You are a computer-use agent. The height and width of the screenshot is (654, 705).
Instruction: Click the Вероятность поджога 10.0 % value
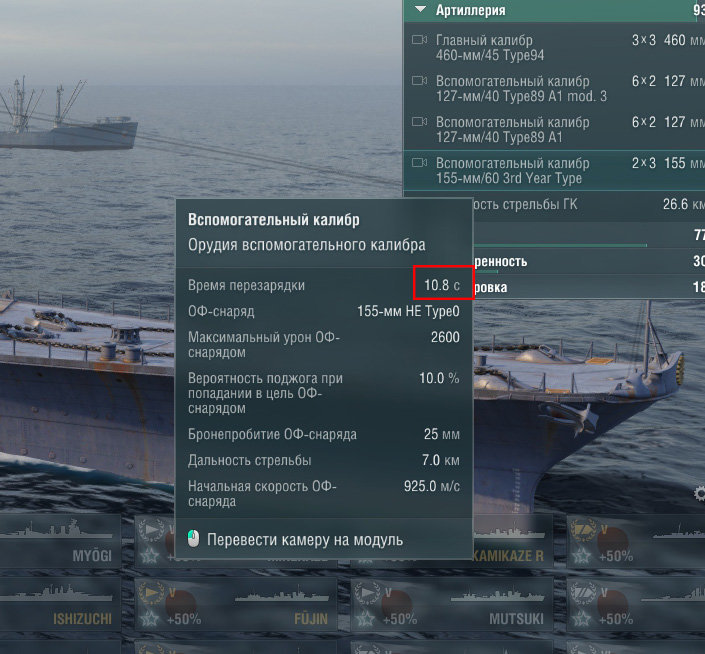pyautogui.click(x=439, y=378)
